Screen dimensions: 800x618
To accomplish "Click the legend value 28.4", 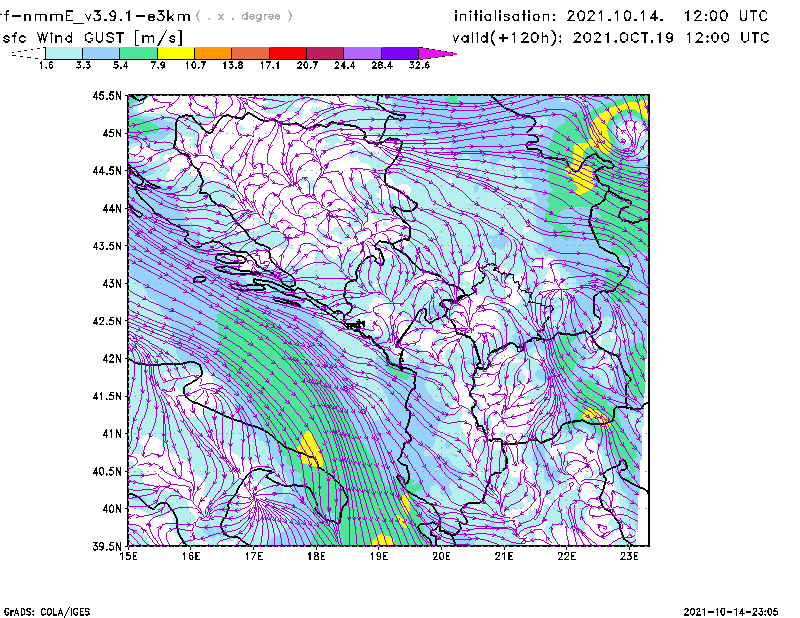I will 382,65.
